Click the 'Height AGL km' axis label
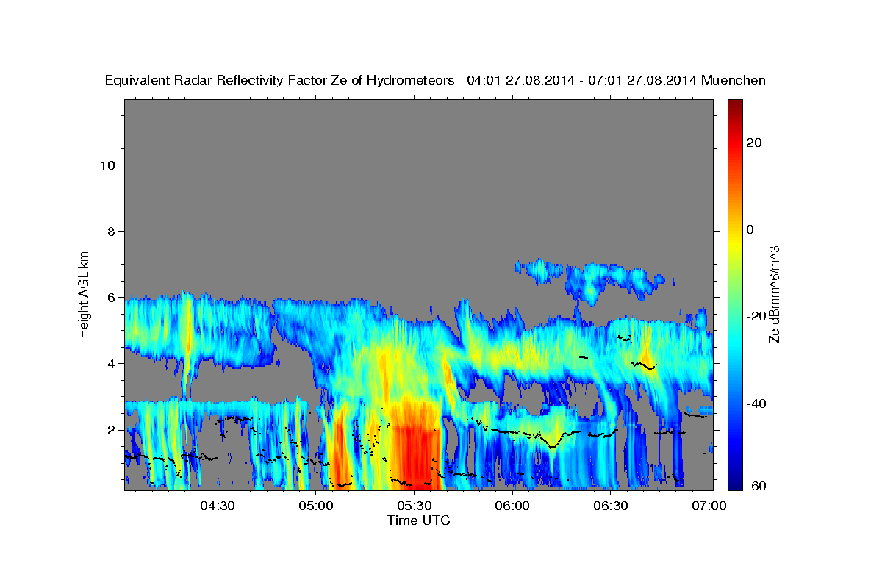This screenshot has height=588, width=882. (84, 293)
